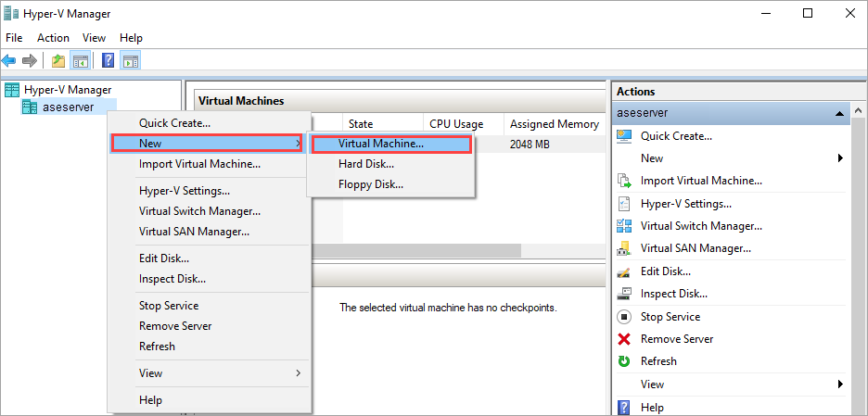Click Import Virtual Machine in Actions pane
868x416 pixels.
[x=701, y=181]
